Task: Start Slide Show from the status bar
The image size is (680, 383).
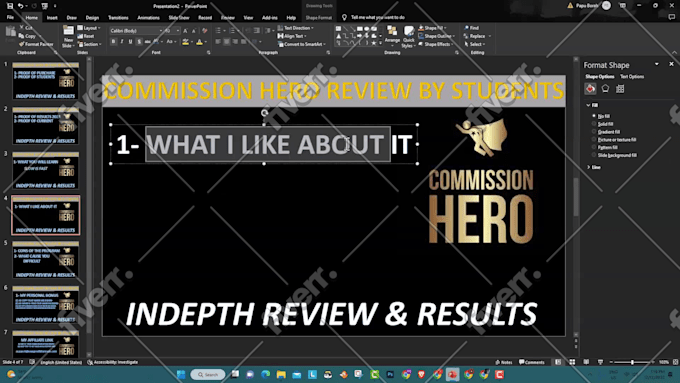Action: [x=600, y=362]
